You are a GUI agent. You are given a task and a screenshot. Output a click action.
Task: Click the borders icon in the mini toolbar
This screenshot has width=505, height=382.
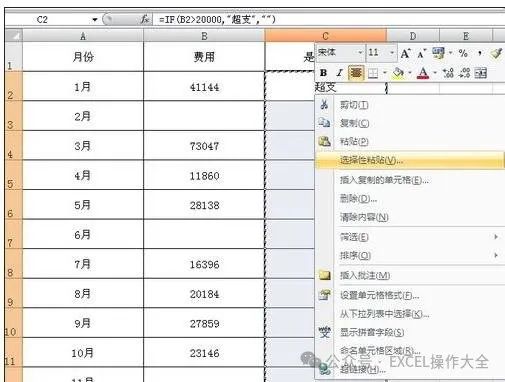pos(373,73)
